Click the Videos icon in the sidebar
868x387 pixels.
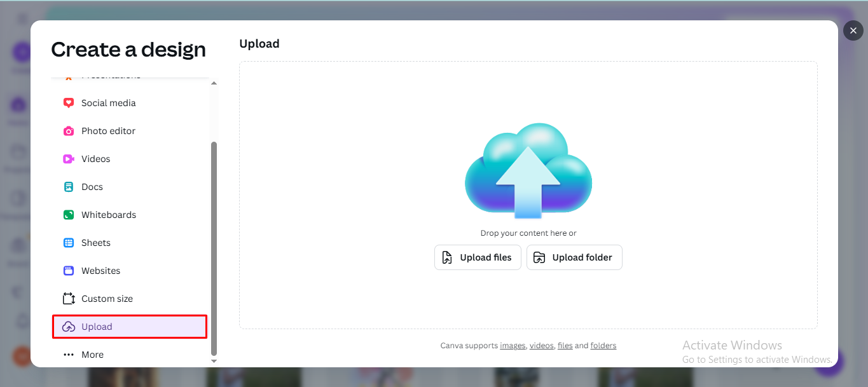(69, 158)
